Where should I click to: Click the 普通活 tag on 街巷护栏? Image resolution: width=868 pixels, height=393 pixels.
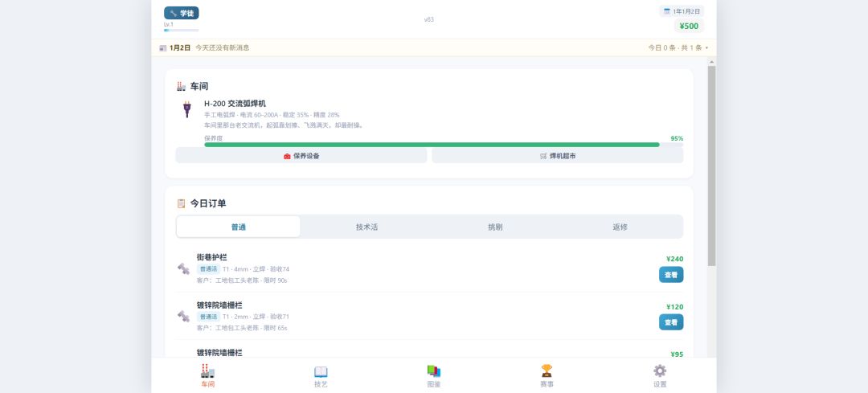pyautogui.click(x=208, y=269)
